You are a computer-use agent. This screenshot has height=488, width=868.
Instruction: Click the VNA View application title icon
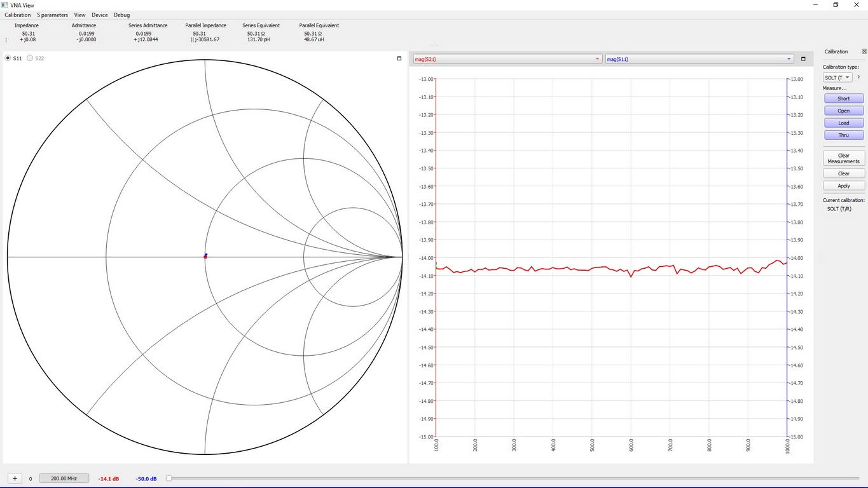[x=5, y=5]
